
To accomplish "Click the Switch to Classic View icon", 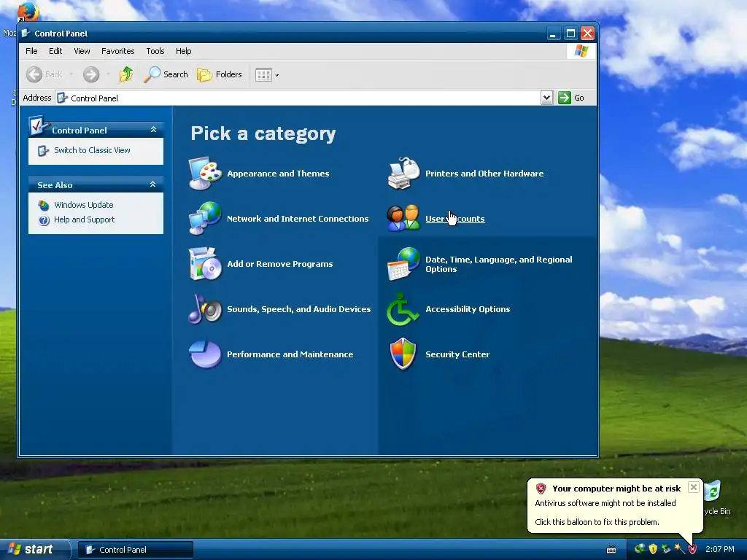I will click(43, 150).
